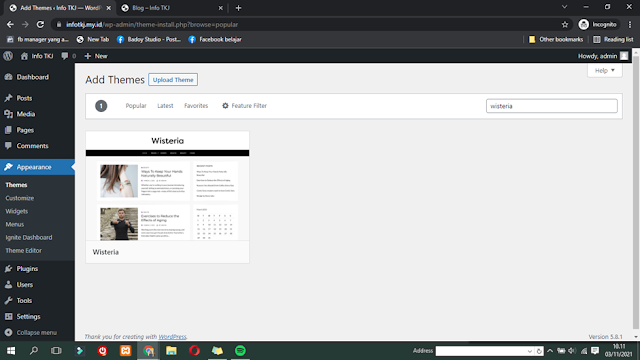Expand the taskbar Address dropdown
The image size is (640, 360).
529,351
